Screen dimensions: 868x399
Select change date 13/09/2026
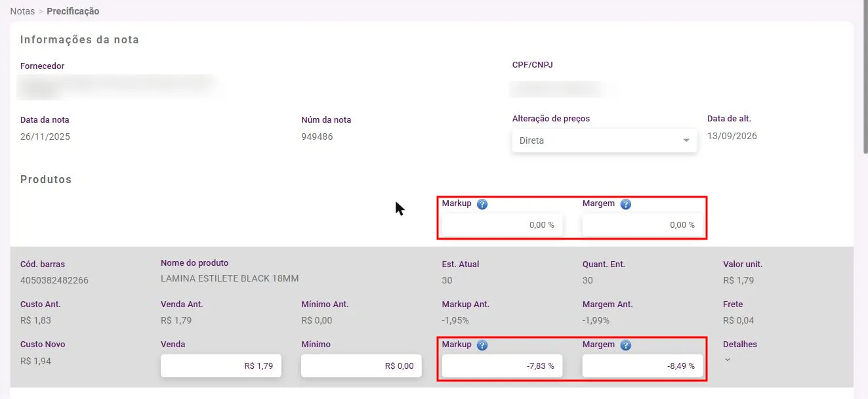(732, 136)
